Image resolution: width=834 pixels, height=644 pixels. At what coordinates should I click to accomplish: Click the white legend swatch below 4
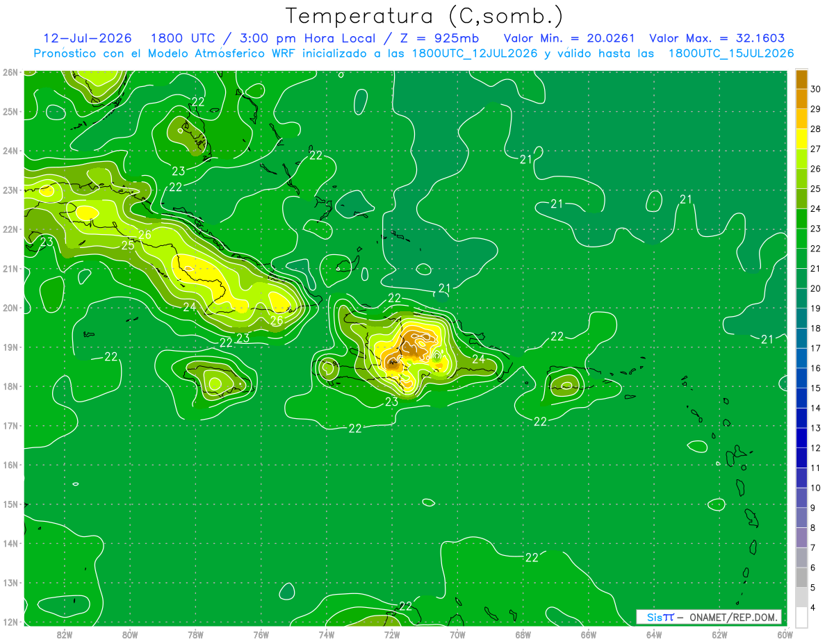[801, 617]
